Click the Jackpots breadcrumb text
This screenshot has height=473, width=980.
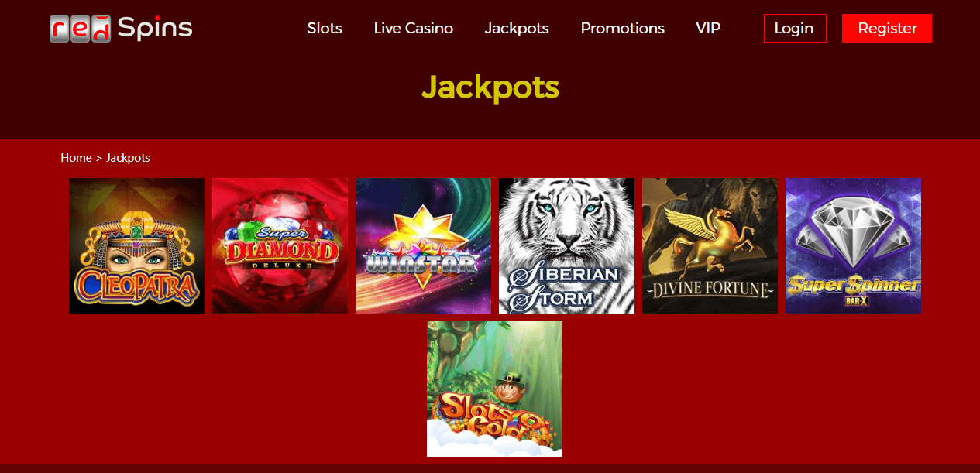click(128, 157)
